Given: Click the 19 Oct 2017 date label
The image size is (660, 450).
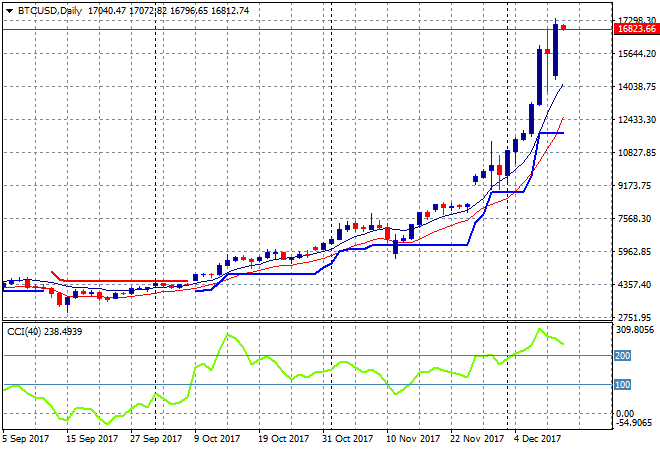Looking at the screenshot, I should [284, 439].
